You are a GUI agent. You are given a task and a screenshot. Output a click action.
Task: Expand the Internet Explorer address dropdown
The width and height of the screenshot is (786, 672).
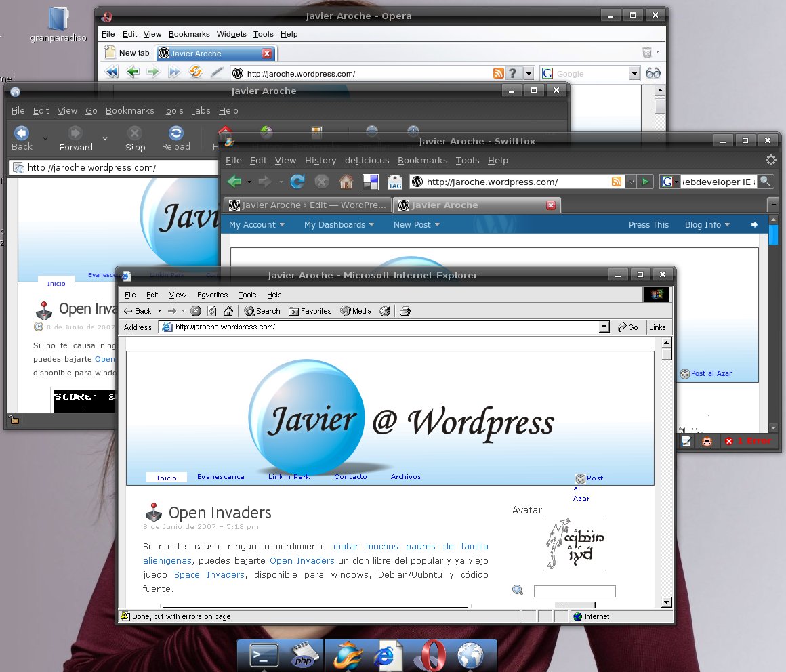(x=604, y=327)
